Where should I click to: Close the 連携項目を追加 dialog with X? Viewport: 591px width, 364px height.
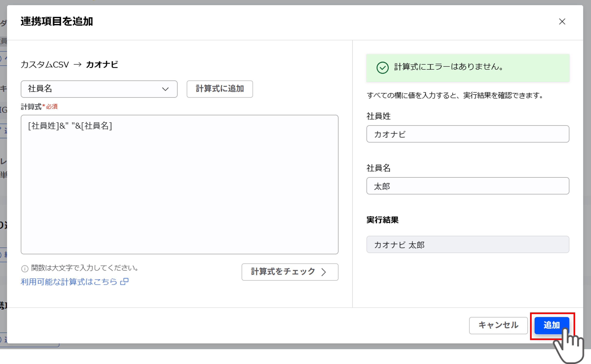(x=562, y=22)
